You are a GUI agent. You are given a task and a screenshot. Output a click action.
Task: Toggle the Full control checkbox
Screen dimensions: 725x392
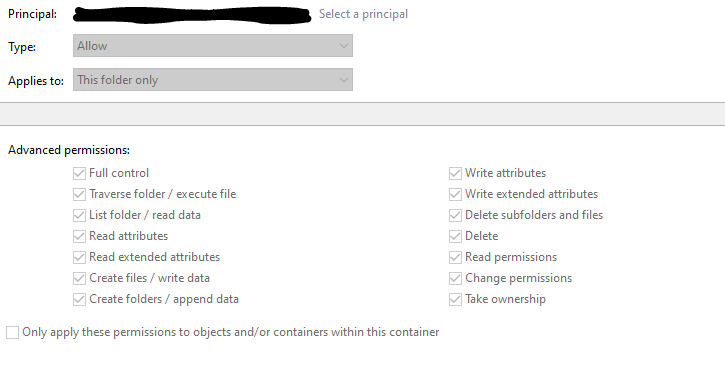79,173
